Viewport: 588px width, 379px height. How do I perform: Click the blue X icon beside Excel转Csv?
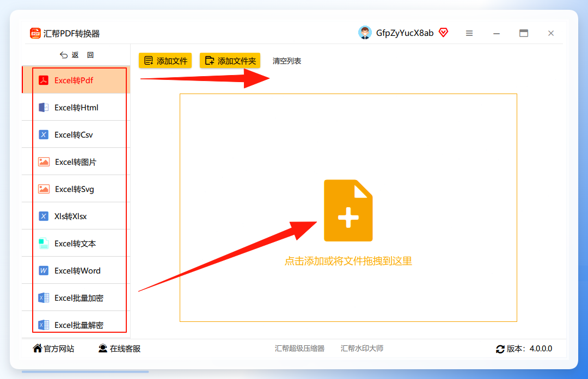click(44, 134)
